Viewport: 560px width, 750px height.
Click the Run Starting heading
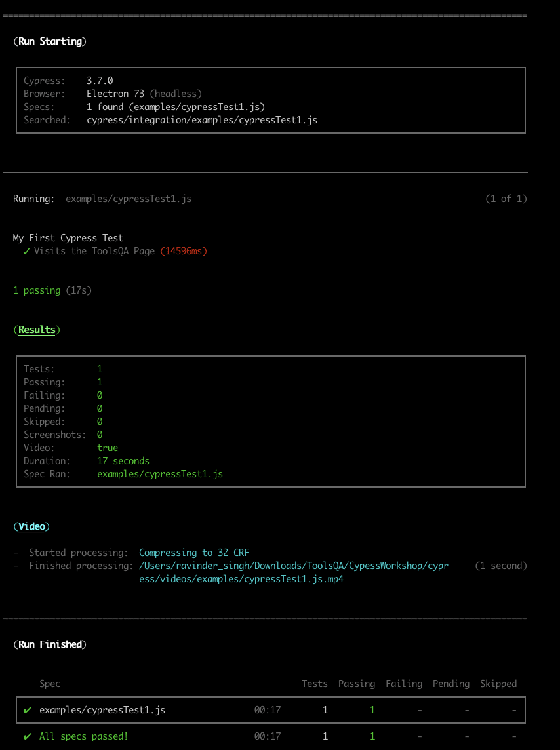point(50,41)
